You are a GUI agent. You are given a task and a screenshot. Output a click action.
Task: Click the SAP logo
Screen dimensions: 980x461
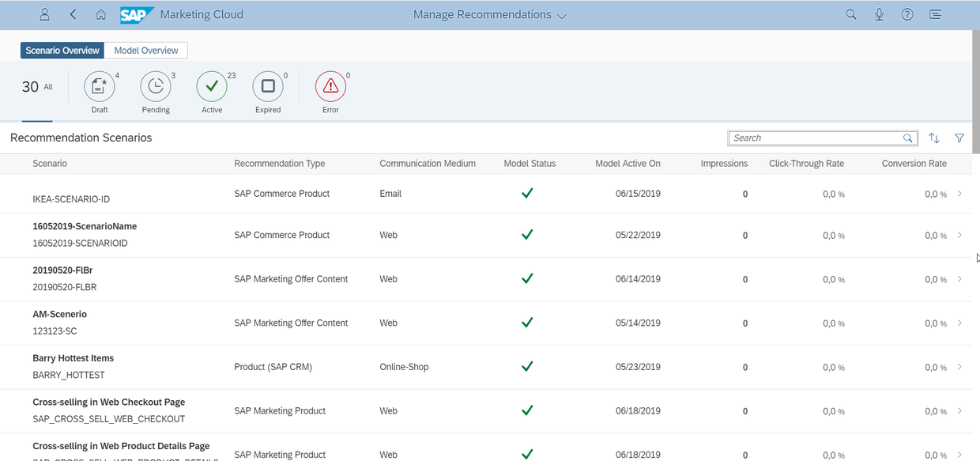[137, 14]
